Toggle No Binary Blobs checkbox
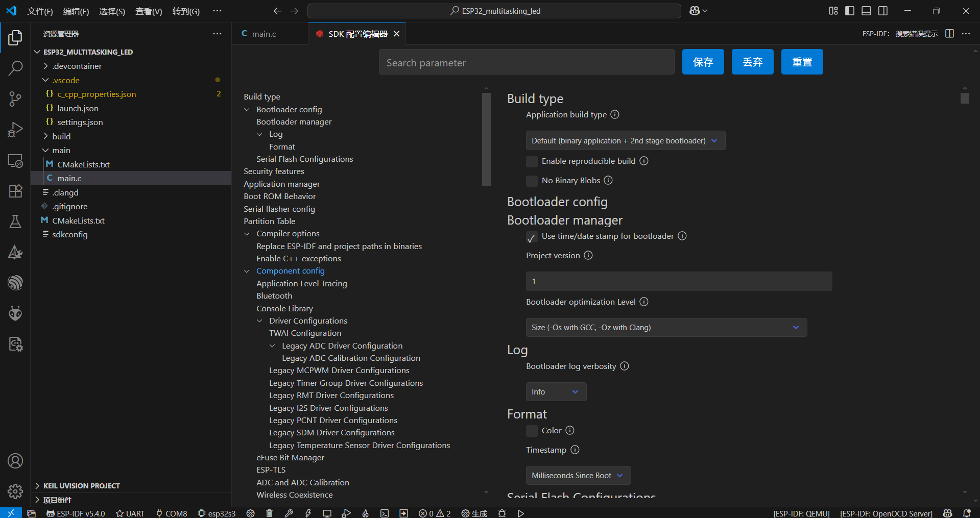 point(532,181)
